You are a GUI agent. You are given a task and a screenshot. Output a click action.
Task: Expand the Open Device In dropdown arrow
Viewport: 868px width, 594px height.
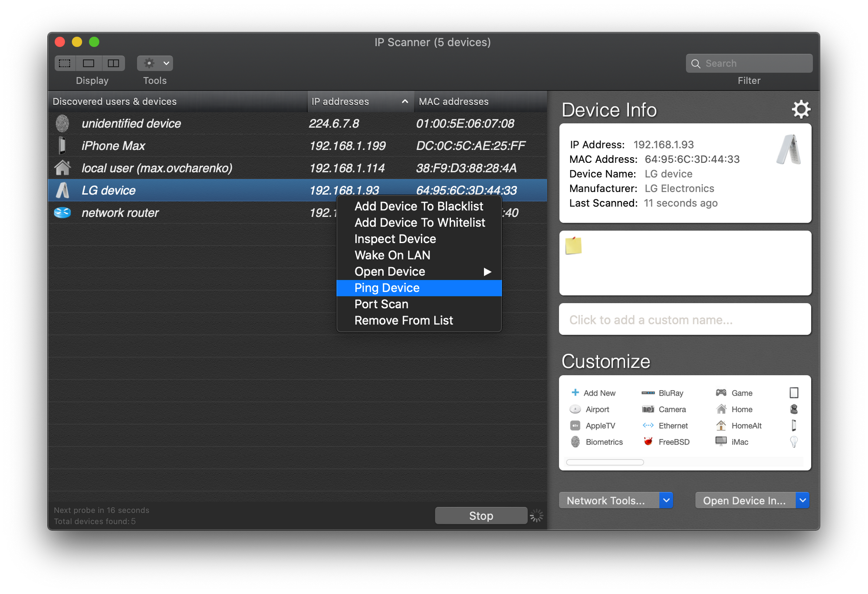[802, 500]
